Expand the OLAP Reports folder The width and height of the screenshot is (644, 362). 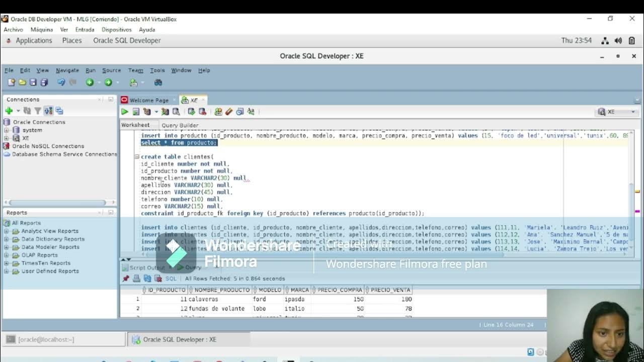pos(7,255)
